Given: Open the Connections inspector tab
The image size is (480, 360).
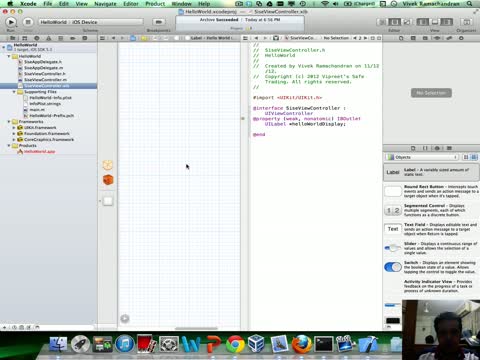Looking at the screenshot, I should tap(461, 38).
